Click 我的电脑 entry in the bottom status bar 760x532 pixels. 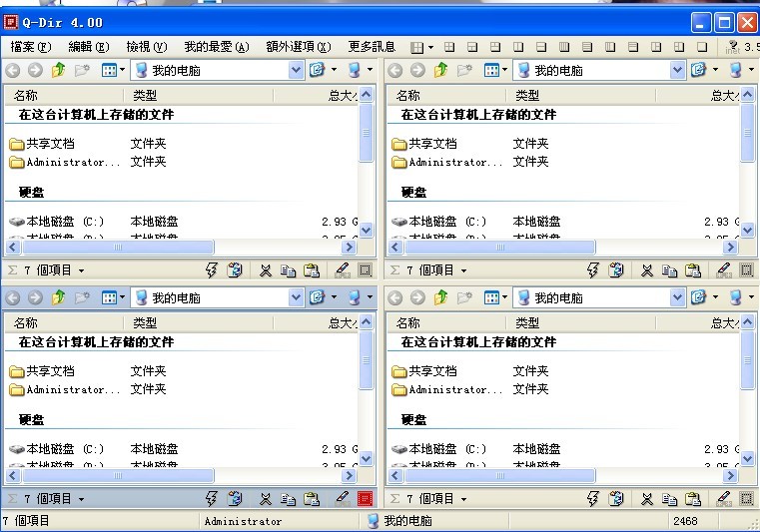coord(400,521)
